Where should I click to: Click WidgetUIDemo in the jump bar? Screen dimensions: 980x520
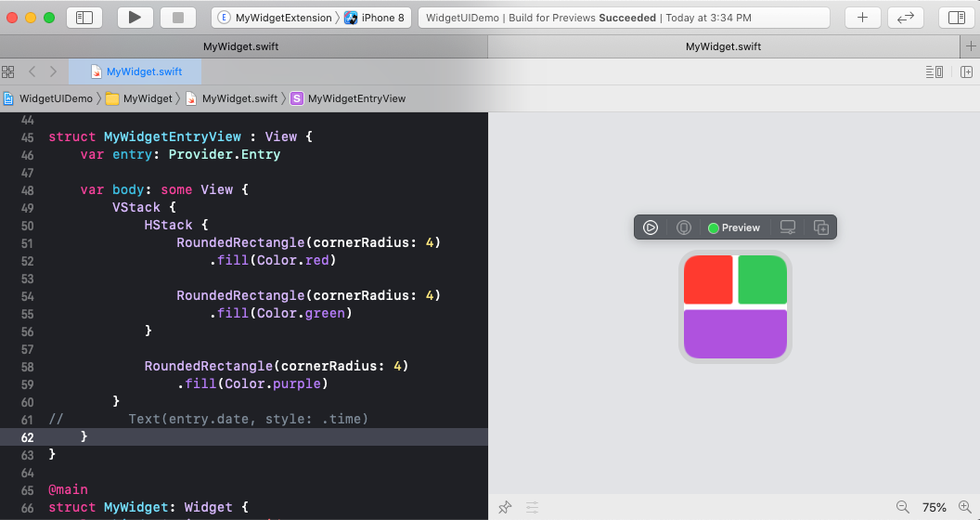[x=48, y=98]
